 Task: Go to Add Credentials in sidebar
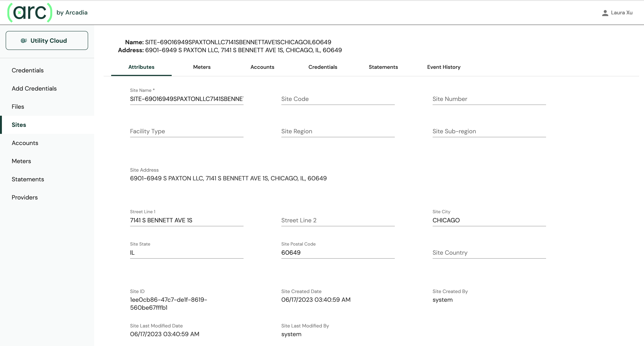pos(34,88)
